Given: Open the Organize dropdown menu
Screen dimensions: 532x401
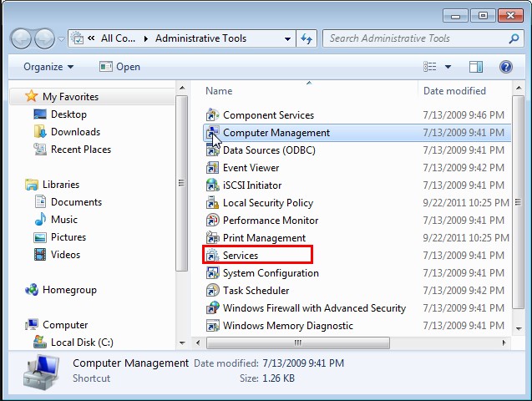Looking at the screenshot, I should click(48, 67).
